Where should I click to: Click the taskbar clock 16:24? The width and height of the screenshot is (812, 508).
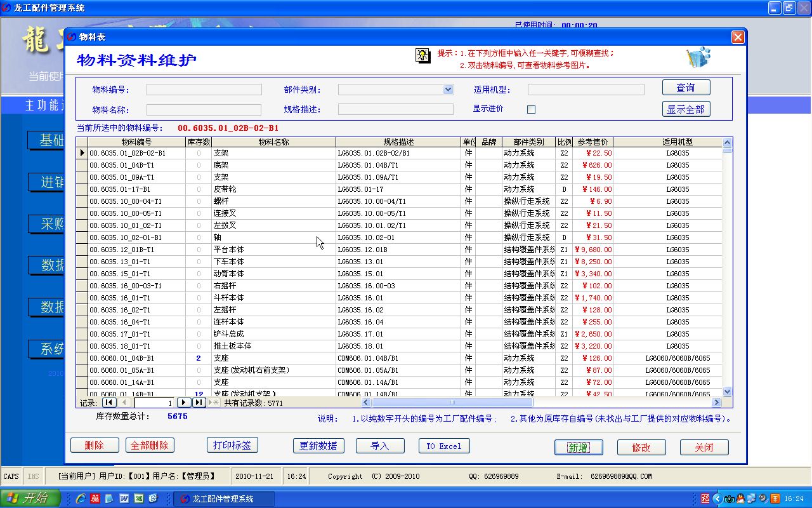pyautogui.click(x=794, y=498)
